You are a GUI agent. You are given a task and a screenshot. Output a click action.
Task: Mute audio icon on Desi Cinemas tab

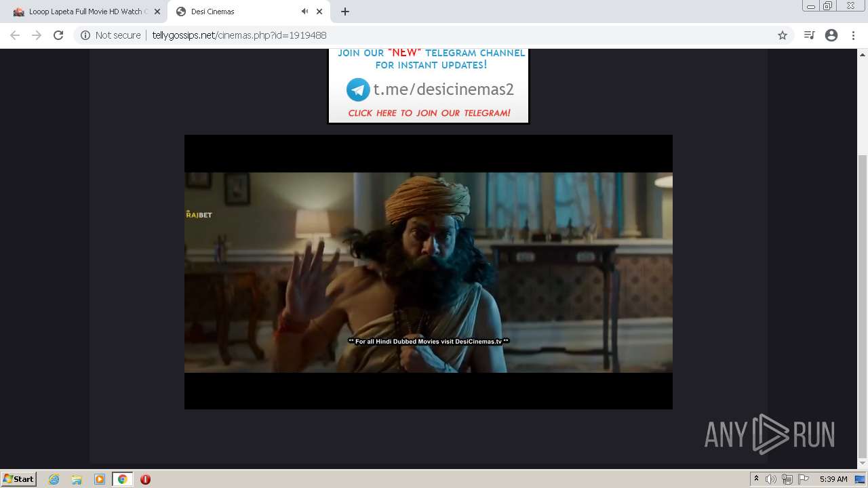click(x=304, y=12)
